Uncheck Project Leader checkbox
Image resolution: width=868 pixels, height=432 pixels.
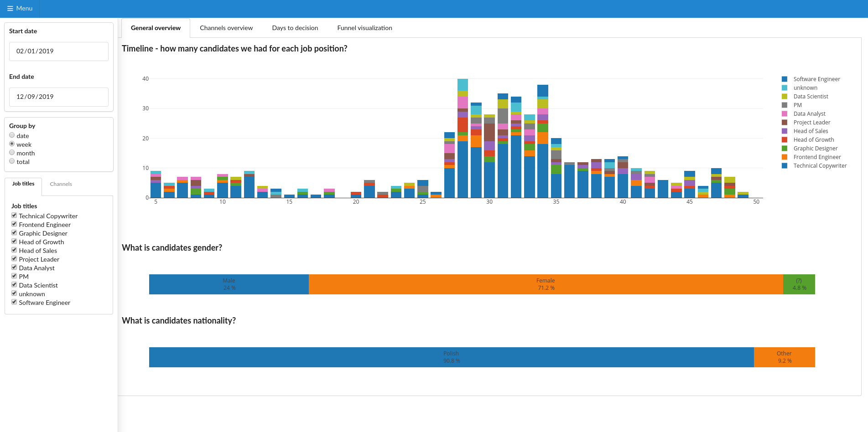click(x=14, y=259)
